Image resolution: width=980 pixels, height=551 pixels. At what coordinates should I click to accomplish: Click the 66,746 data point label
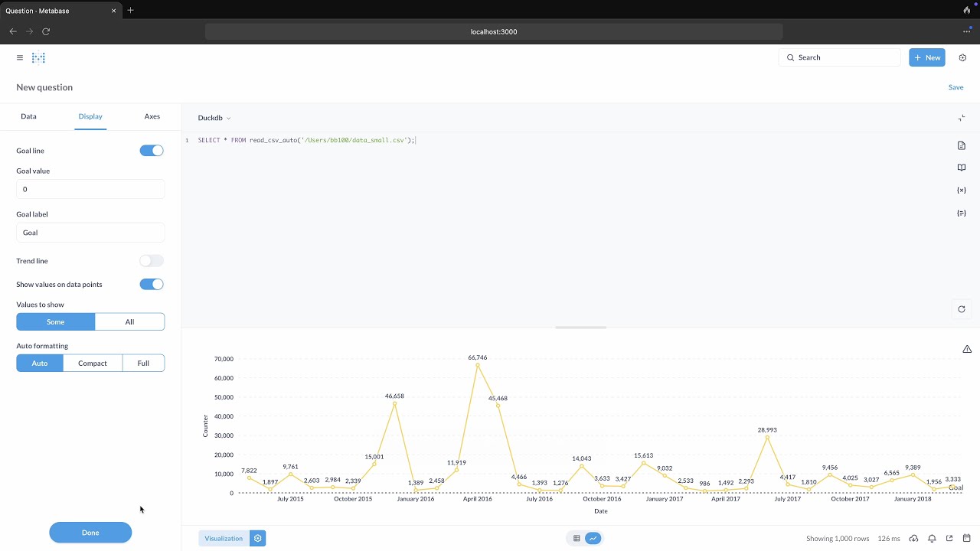click(x=478, y=357)
